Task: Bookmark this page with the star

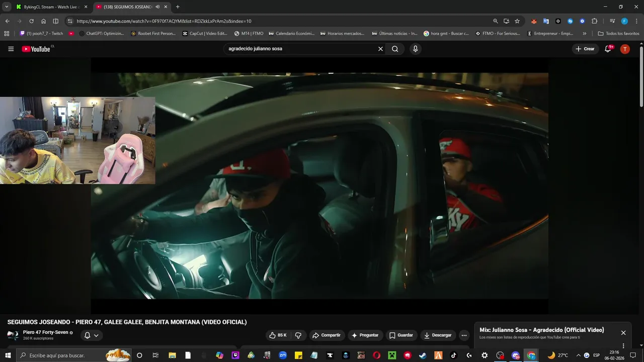Action: click(517, 21)
